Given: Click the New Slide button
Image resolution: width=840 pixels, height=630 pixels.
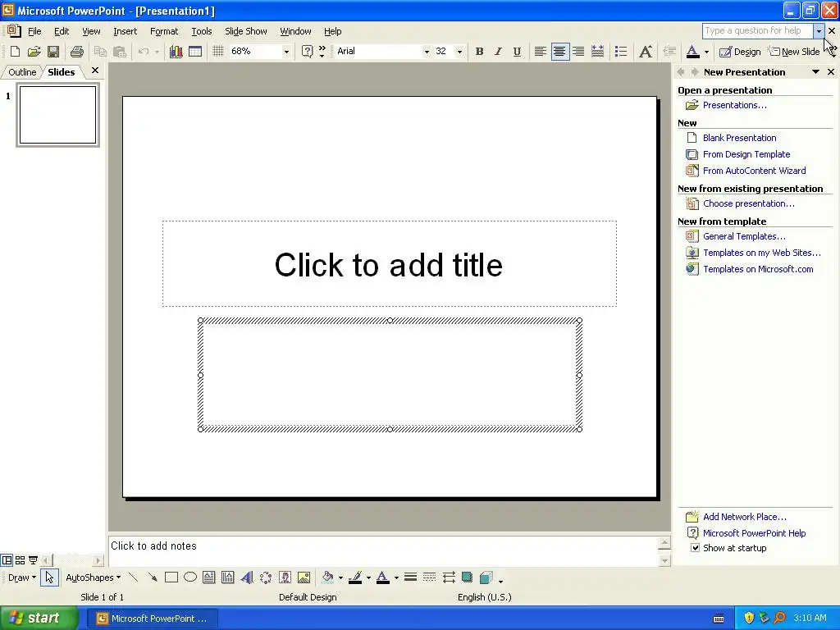Looking at the screenshot, I should (x=794, y=52).
